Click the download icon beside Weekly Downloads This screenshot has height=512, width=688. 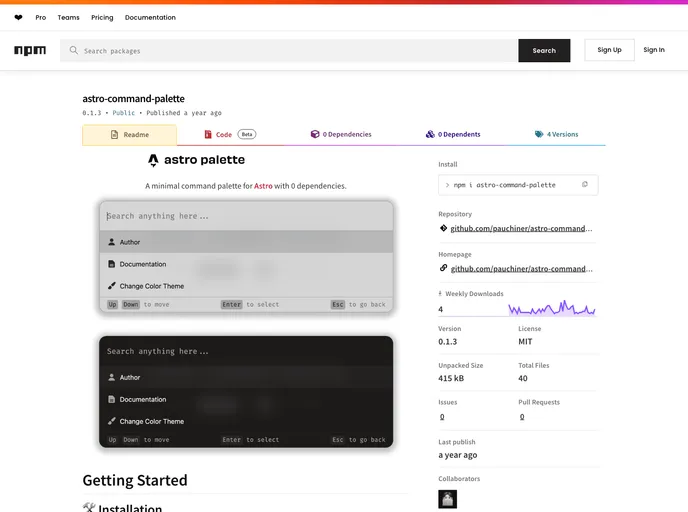[440, 294]
